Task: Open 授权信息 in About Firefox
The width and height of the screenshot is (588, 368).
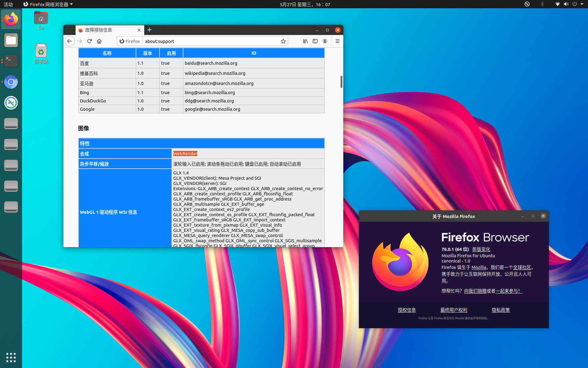Action: pos(407,310)
